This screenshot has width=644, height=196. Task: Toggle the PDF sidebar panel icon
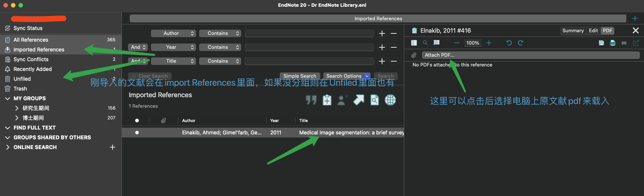(x=414, y=43)
